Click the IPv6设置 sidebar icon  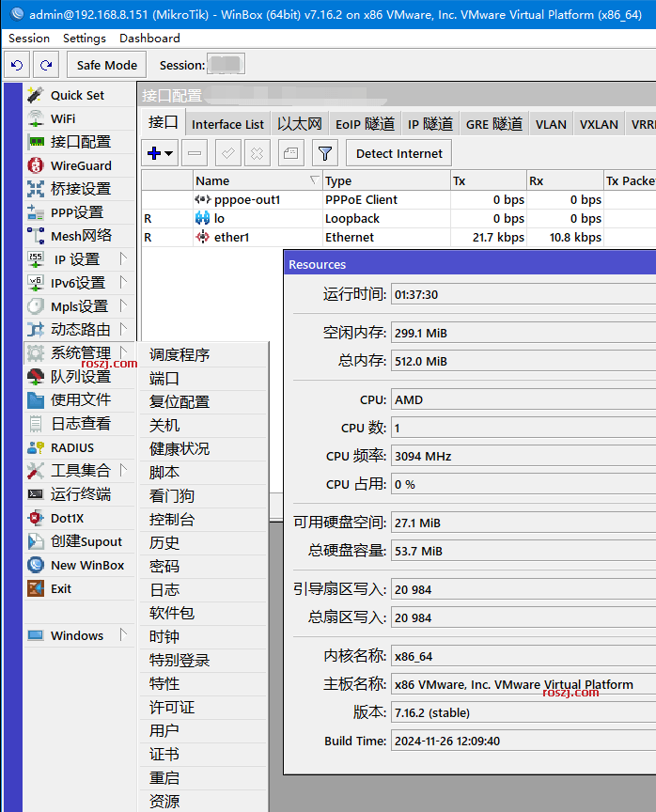[x=35, y=283]
